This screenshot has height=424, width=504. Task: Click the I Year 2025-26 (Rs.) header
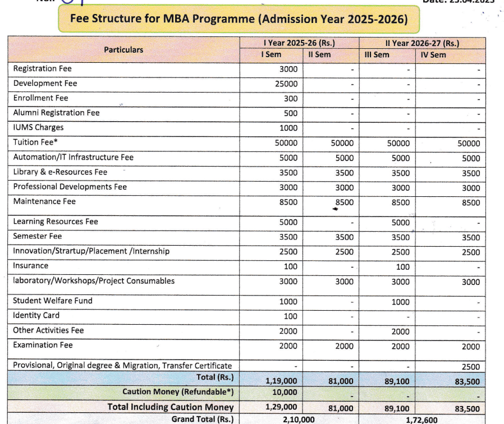299,43
